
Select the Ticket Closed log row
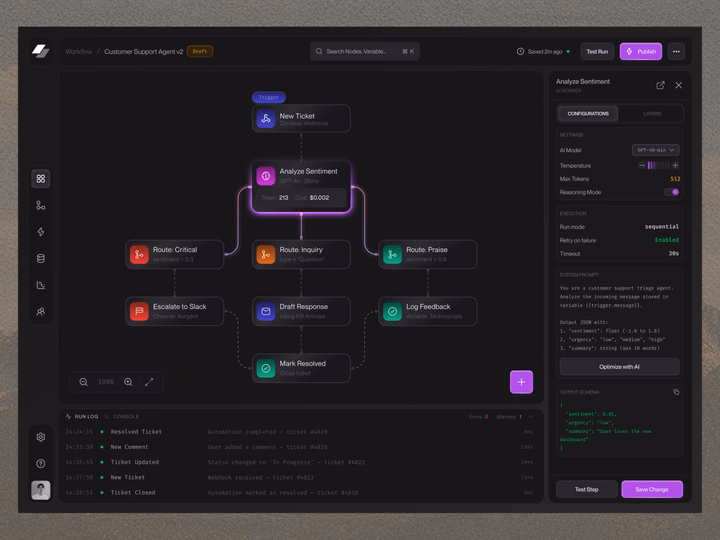point(299,492)
